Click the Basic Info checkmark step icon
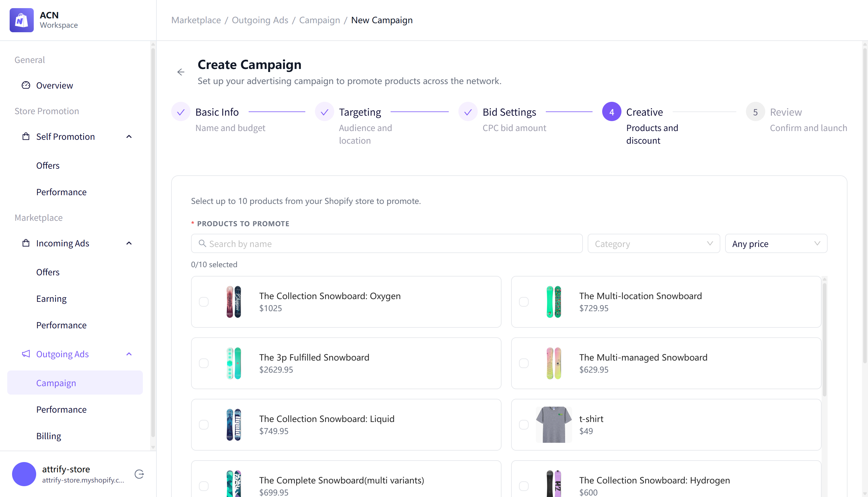 [181, 112]
